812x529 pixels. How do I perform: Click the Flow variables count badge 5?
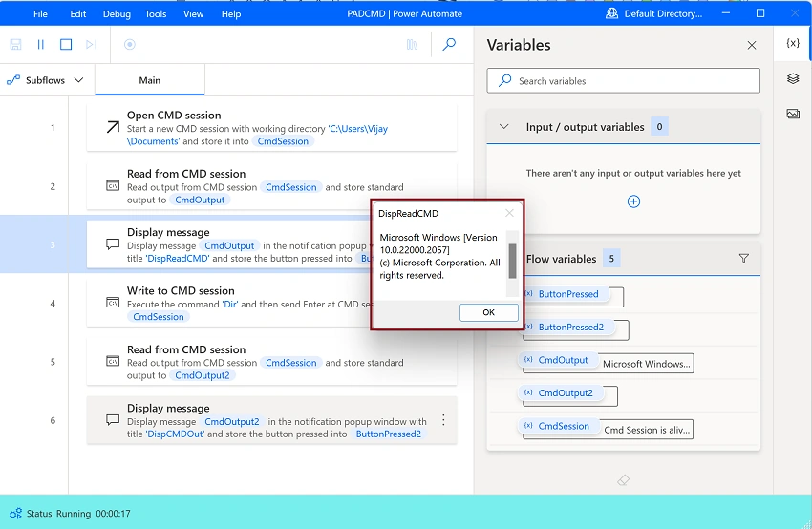point(611,258)
